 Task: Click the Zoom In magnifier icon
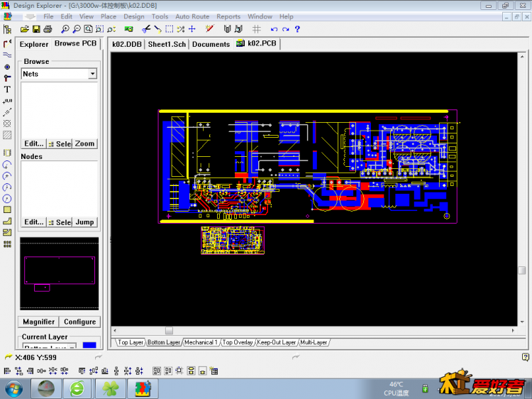[65, 29]
